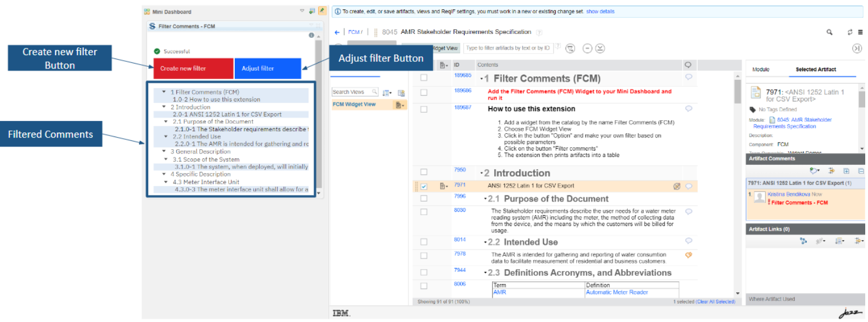Click the refresh icon in header
The image size is (868, 322).
click(x=850, y=32)
